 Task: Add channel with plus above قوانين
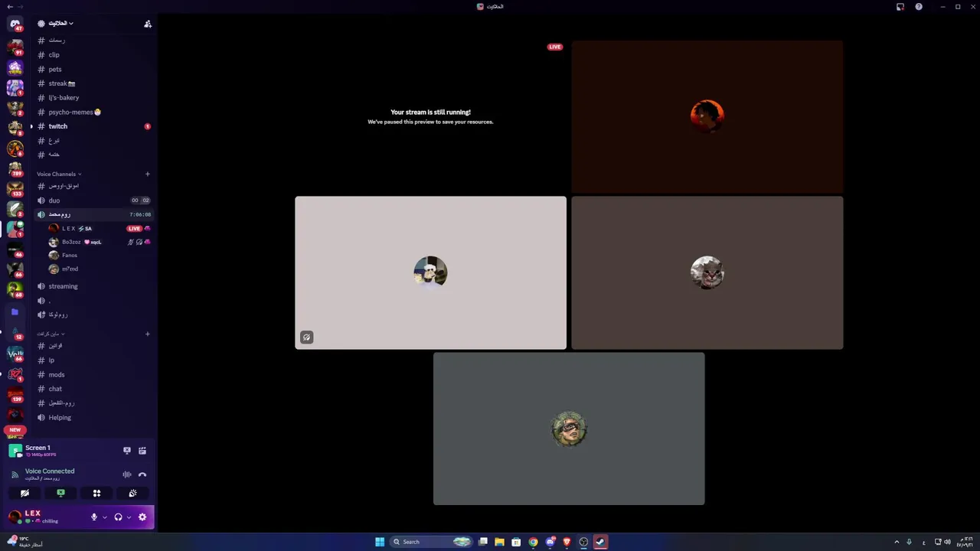(x=148, y=334)
